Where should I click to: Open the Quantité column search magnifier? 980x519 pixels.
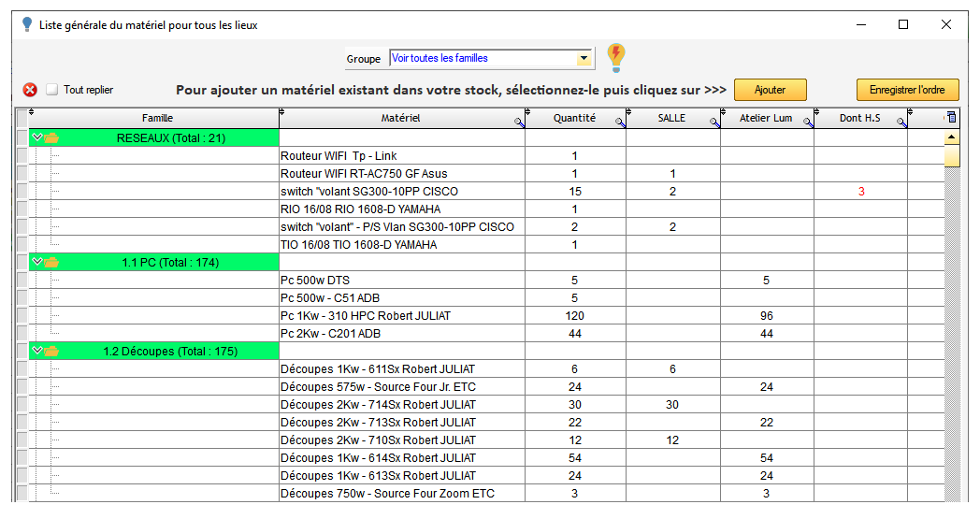tap(620, 123)
